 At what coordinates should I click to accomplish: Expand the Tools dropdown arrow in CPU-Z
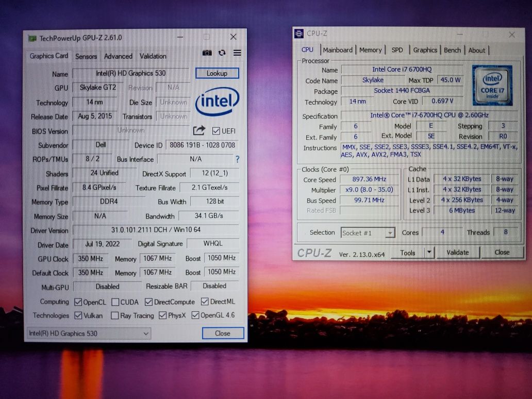(429, 253)
